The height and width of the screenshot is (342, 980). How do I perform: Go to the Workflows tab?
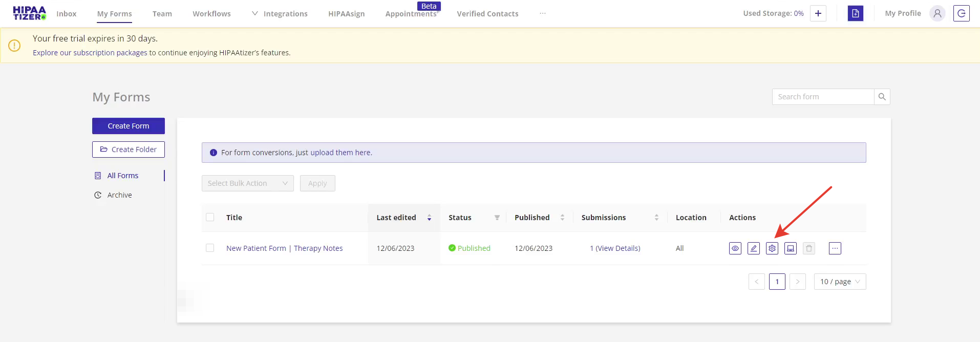click(x=211, y=14)
